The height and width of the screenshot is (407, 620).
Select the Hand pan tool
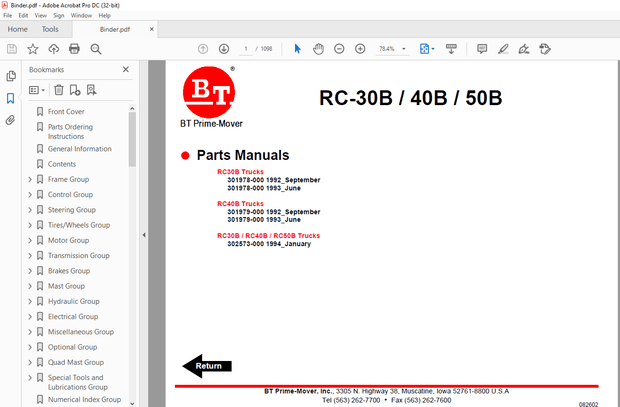318,49
